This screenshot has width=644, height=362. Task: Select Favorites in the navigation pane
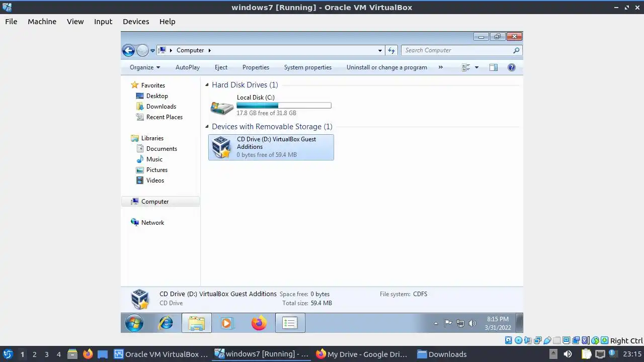coord(153,85)
